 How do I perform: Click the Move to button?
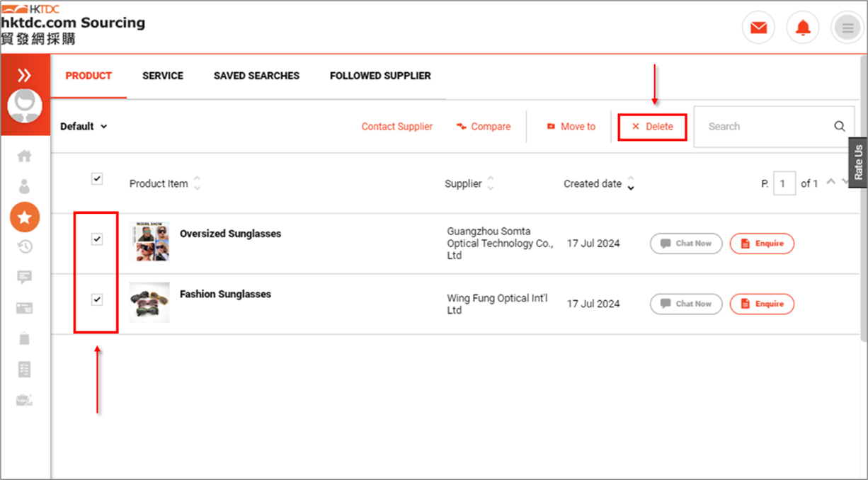pos(571,127)
